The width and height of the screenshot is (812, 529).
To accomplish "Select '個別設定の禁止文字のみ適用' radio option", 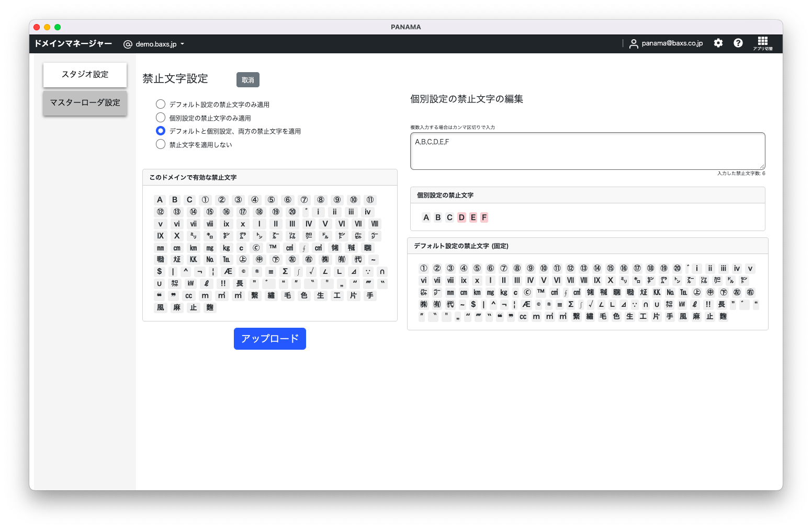I will tap(161, 118).
